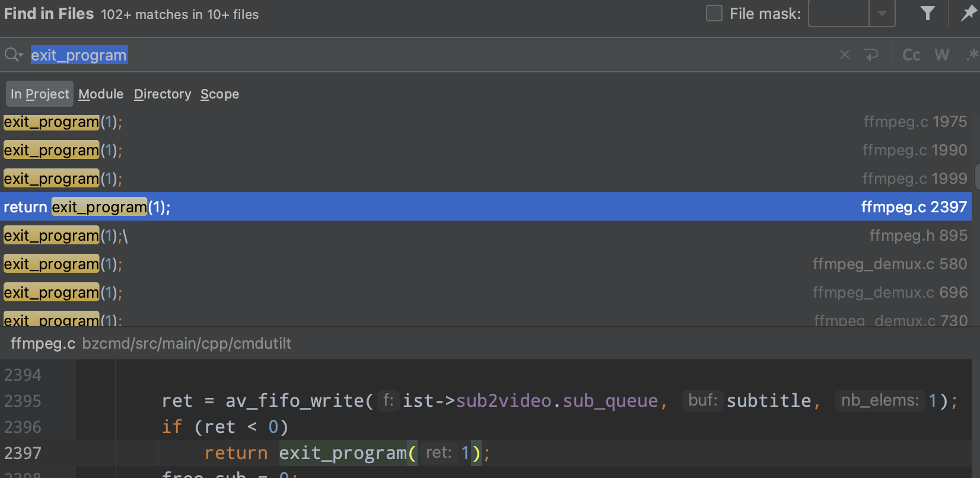Click line number 2395 in preview gutter
Screen dimensions: 980x478
point(23,401)
